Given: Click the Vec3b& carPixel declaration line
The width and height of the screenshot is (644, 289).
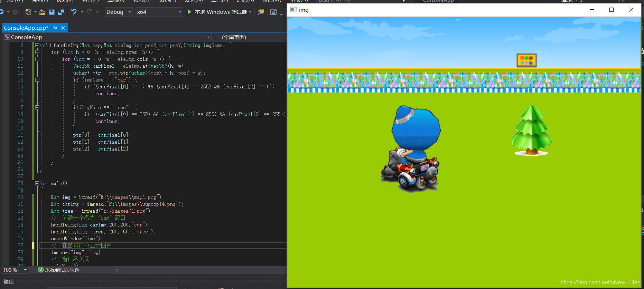Looking at the screenshot, I should pyautogui.click(x=130, y=66).
